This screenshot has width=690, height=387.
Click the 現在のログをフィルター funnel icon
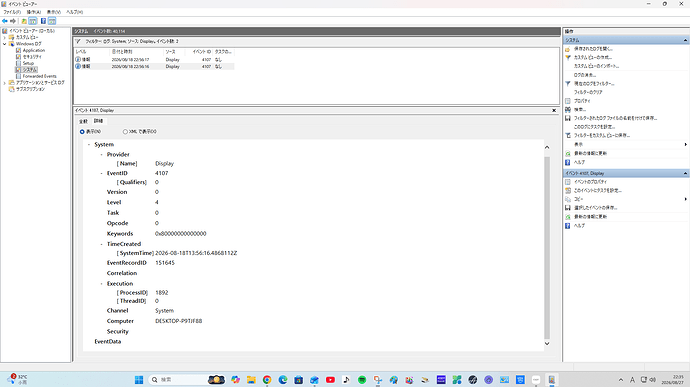pos(568,84)
